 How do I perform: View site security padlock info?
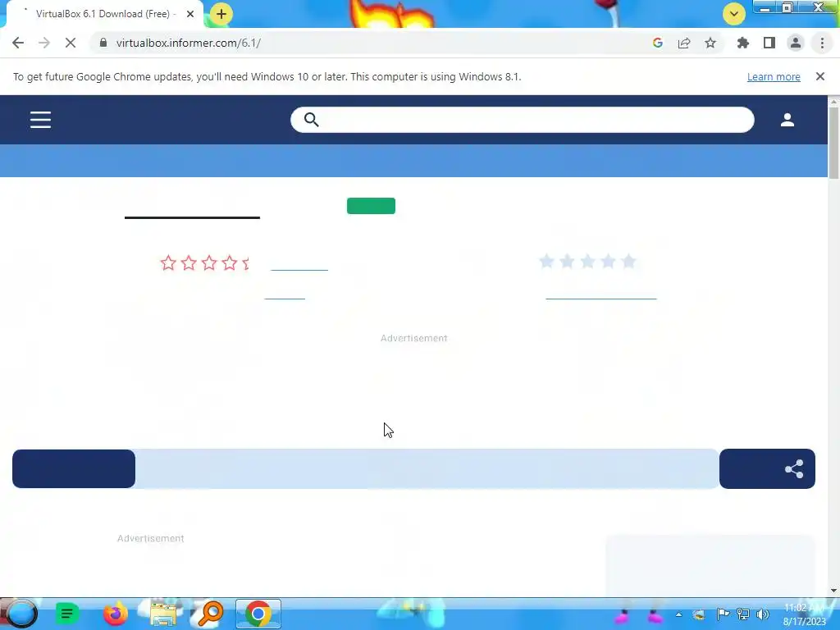coord(103,43)
